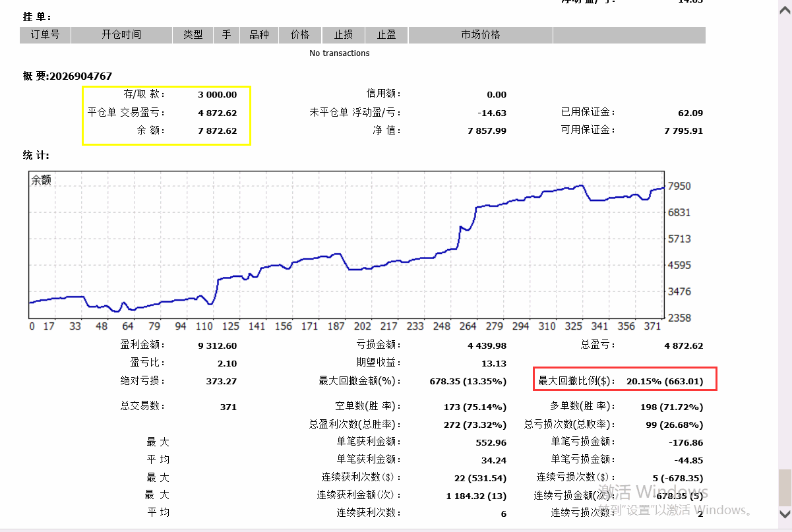
Task: Click the 已用保证金 value 62.09
Action: coord(690,113)
